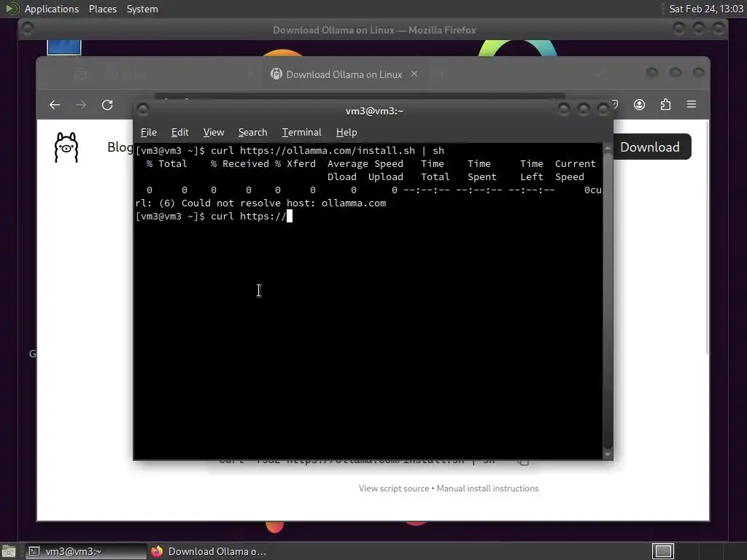Image resolution: width=747 pixels, height=560 pixels.
Task: Click Firefox forward arrow button
Action: click(81, 105)
